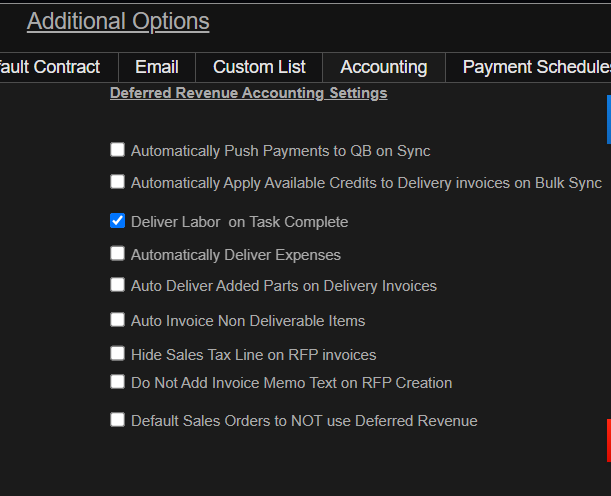Image resolution: width=611 pixels, height=496 pixels.
Task: Click the 'Auto Invoice Non Deliverable Items' label text
Action: point(248,321)
